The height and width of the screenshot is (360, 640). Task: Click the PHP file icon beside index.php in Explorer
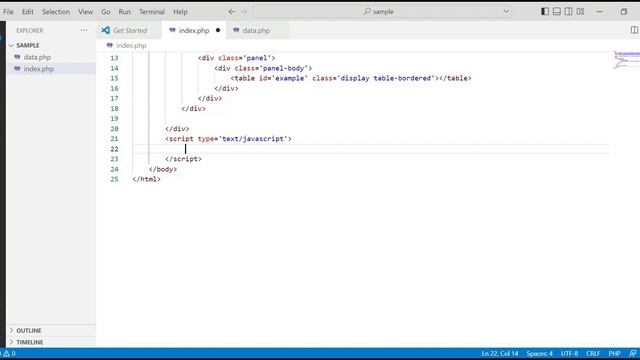pyautogui.click(x=17, y=69)
